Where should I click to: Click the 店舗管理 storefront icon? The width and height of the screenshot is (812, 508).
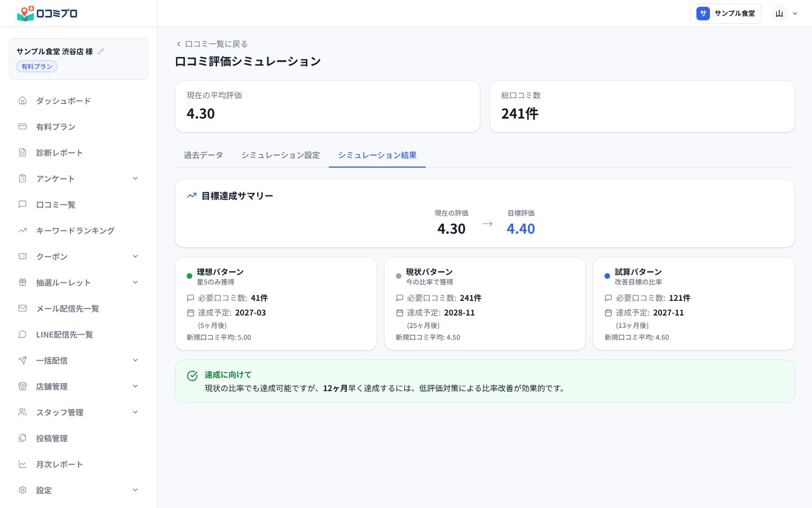coord(23,386)
